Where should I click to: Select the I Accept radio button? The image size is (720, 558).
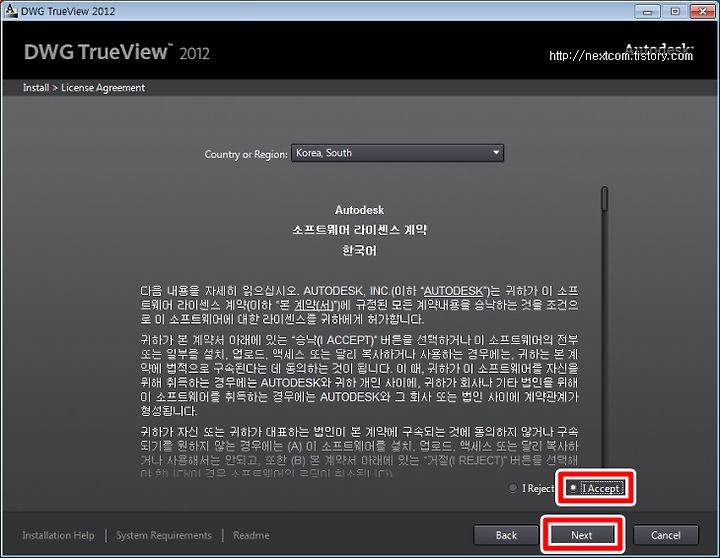574,488
